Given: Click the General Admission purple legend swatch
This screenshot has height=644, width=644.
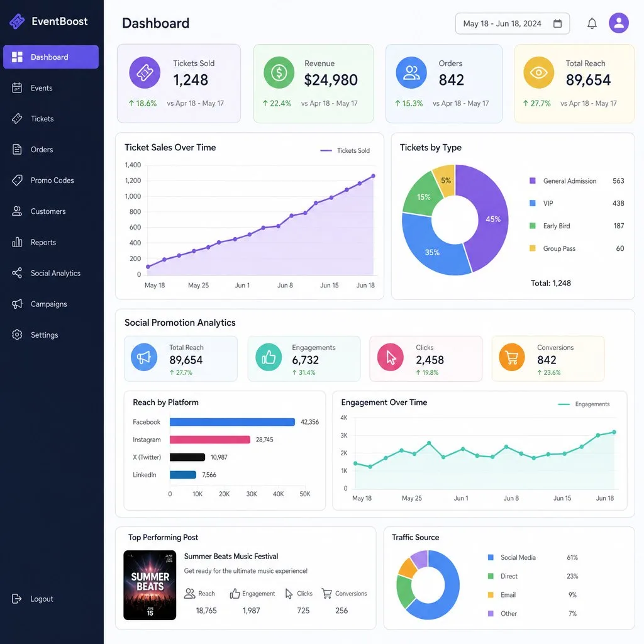Looking at the screenshot, I should click(x=532, y=180).
